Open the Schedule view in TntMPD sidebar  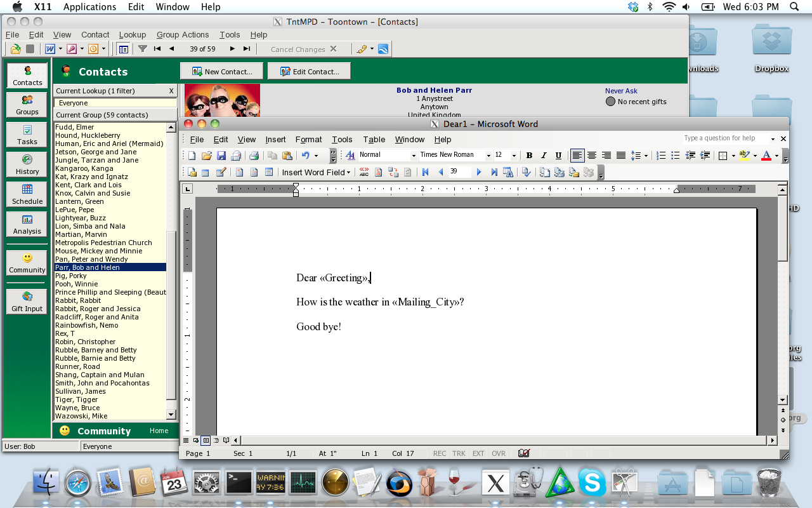click(x=27, y=194)
